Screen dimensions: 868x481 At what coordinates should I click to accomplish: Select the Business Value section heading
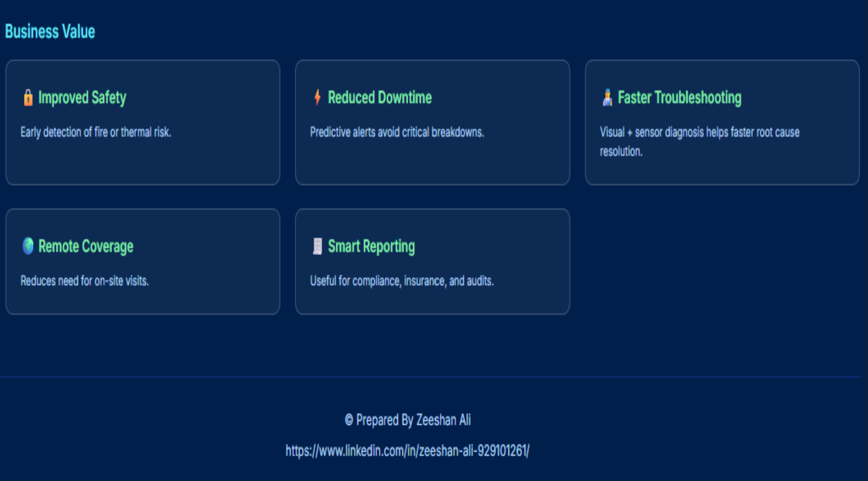point(50,32)
